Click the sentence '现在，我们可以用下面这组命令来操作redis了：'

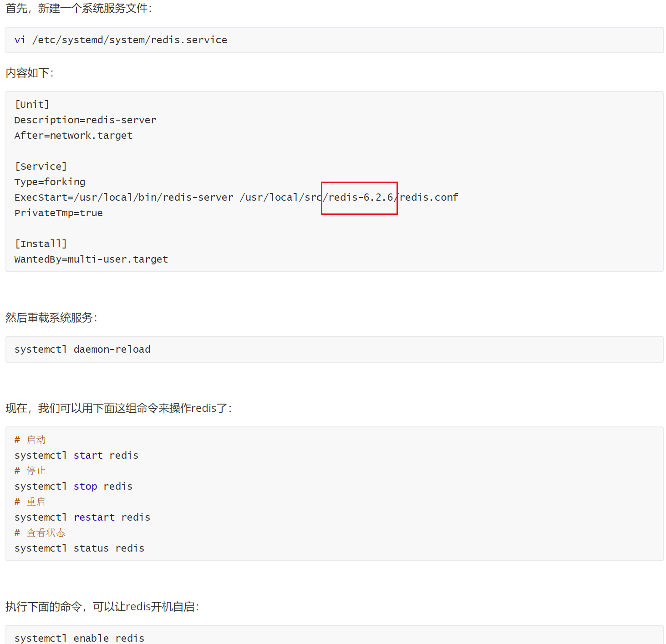(119, 408)
